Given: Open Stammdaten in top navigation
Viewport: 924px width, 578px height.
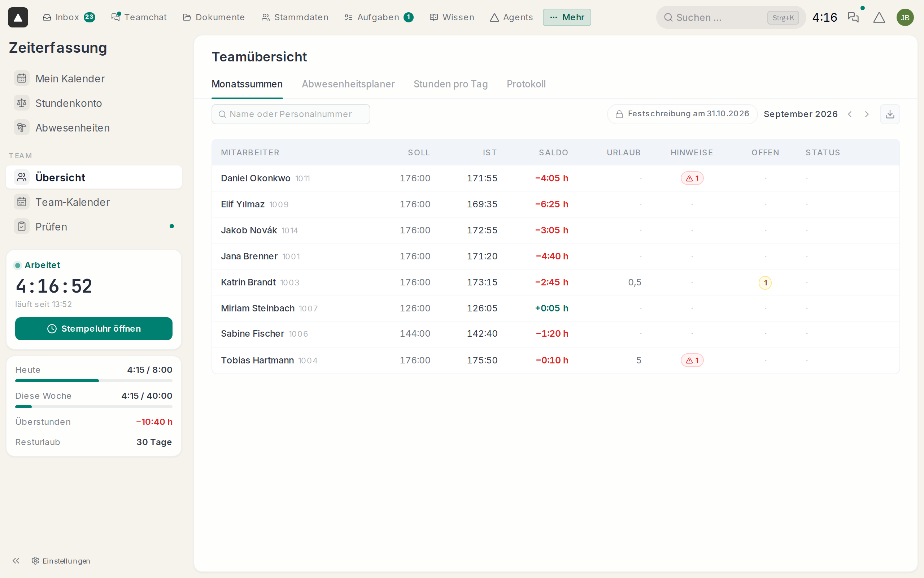Looking at the screenshot, I should [295, 17].
